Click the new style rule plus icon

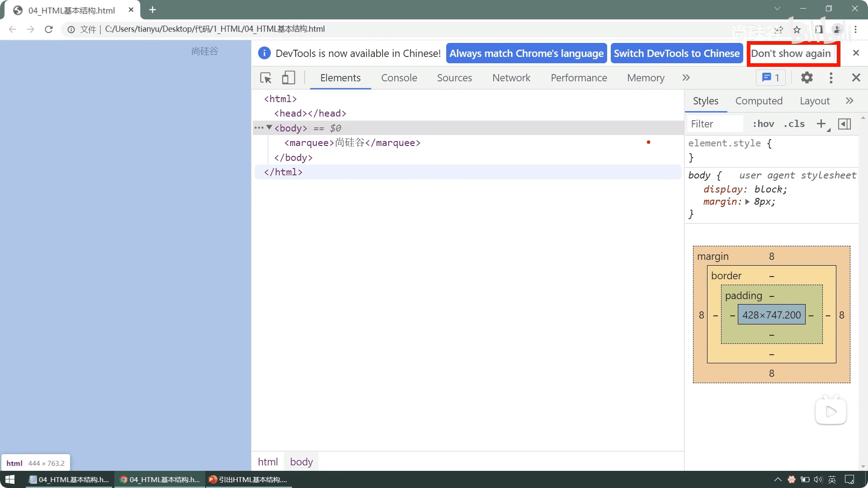(821, 124)
